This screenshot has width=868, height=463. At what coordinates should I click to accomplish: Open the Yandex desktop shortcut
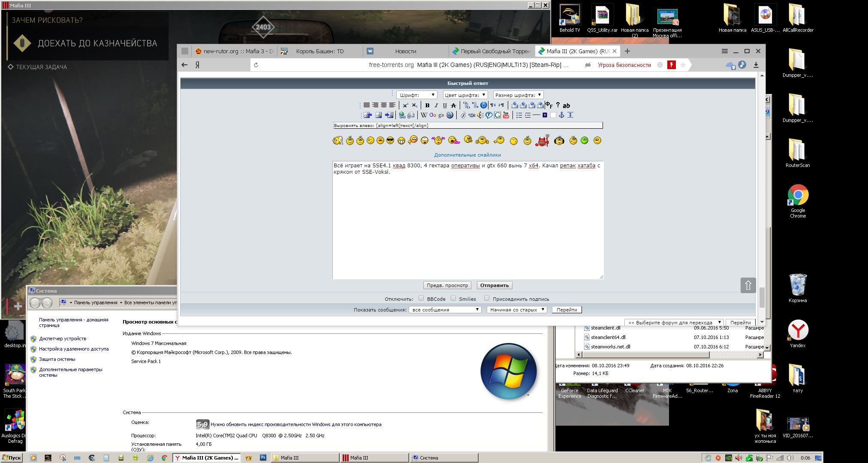[x=798, y=334]
